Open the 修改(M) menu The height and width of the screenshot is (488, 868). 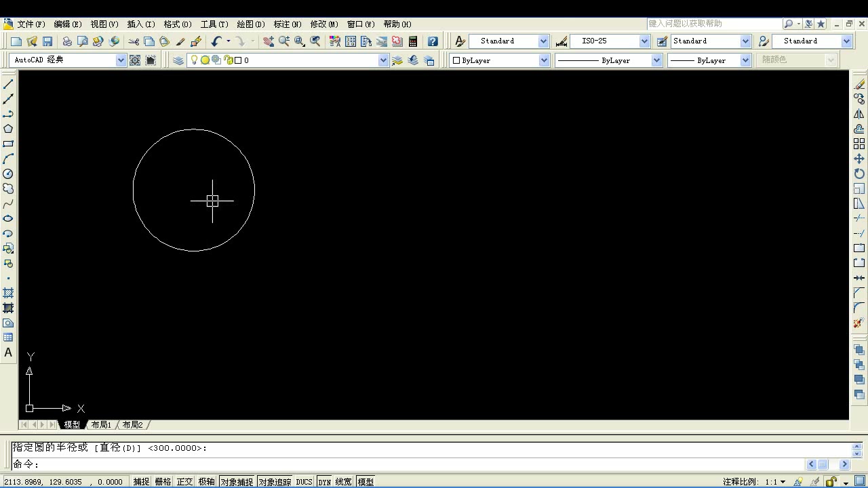[324, 24]
